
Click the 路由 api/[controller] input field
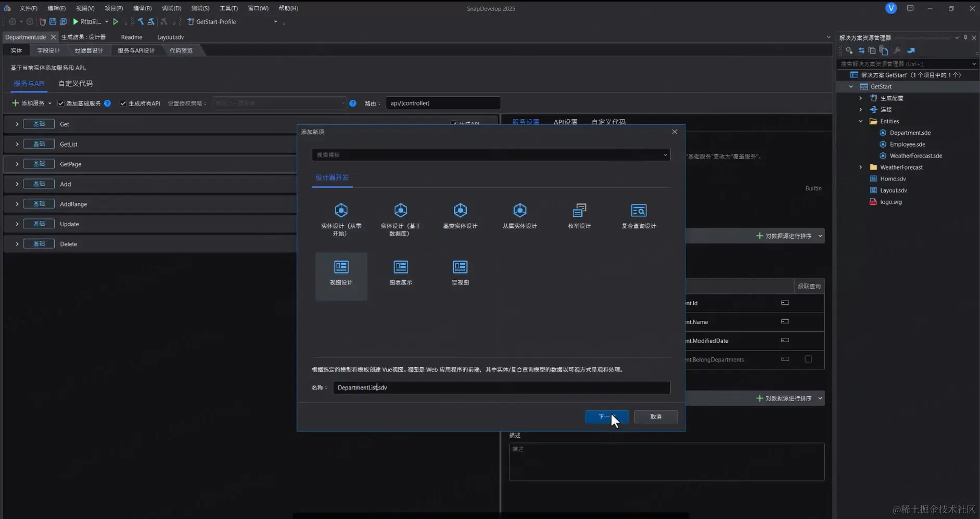[443, 103]
